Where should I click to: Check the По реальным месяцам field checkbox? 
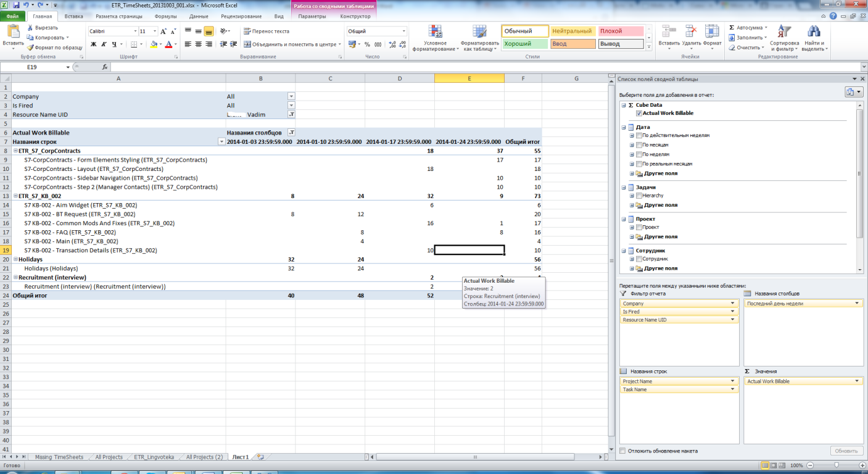click(639, 164)
